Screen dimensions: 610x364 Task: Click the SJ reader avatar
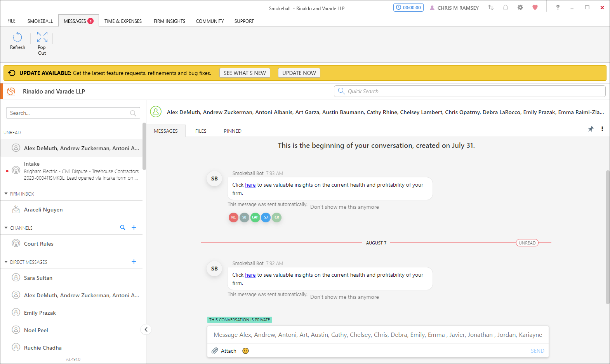coord(266,217)
